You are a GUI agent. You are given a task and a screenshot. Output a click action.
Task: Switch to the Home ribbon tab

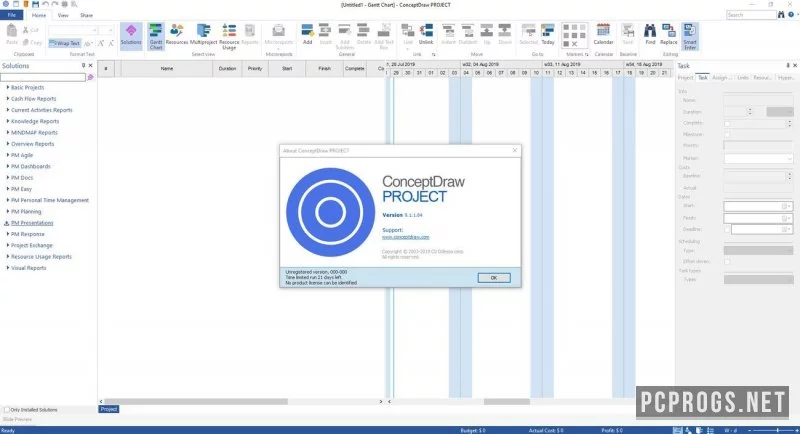click(39, 15)
